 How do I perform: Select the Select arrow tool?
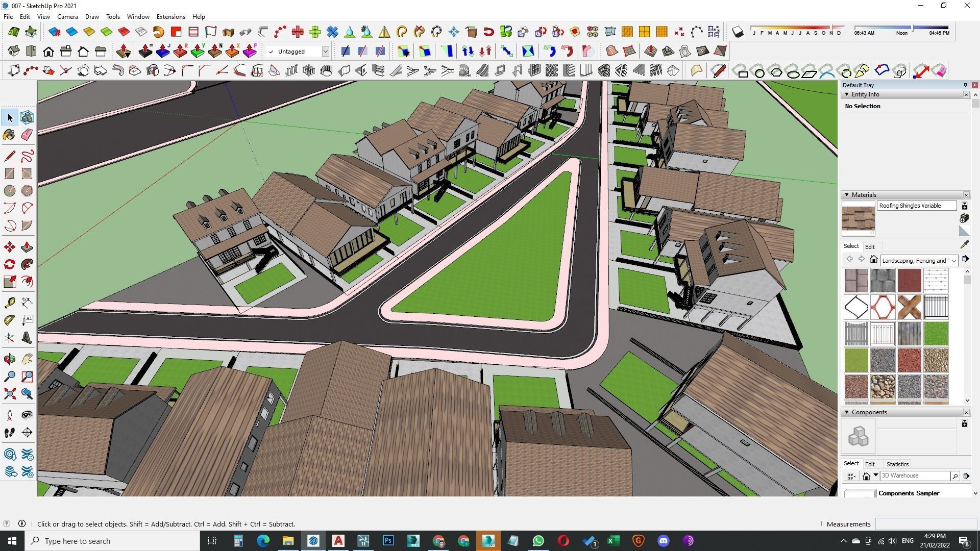point(10,117)
